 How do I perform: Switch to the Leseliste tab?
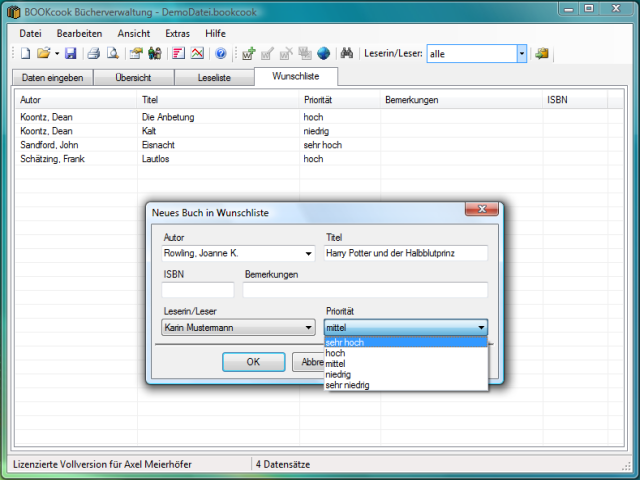(214, 77)
